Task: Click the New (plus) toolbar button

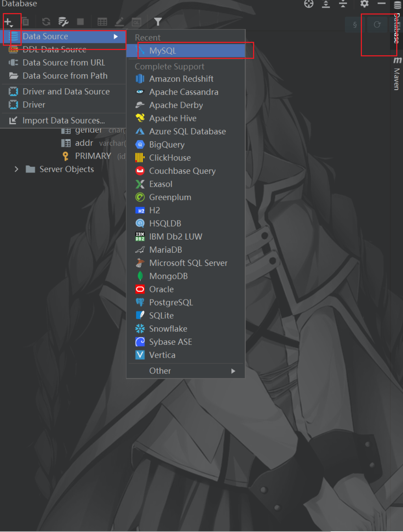Action: [9, 22]
